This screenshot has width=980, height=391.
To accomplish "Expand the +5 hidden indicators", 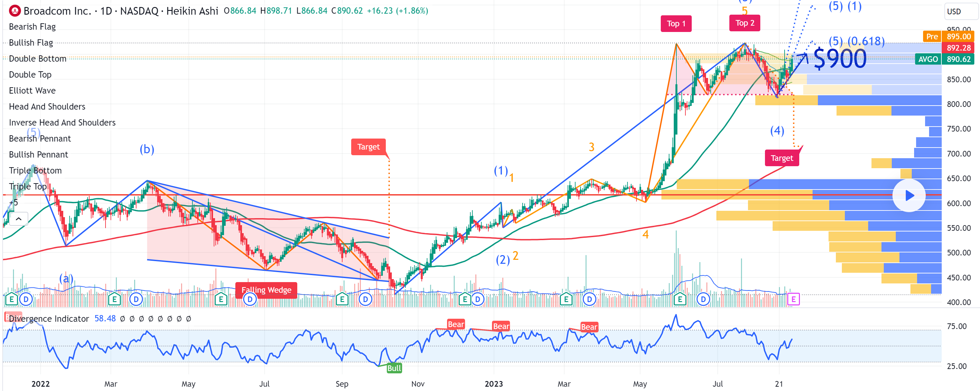I will pyautogui.click(x=14, y=202).
